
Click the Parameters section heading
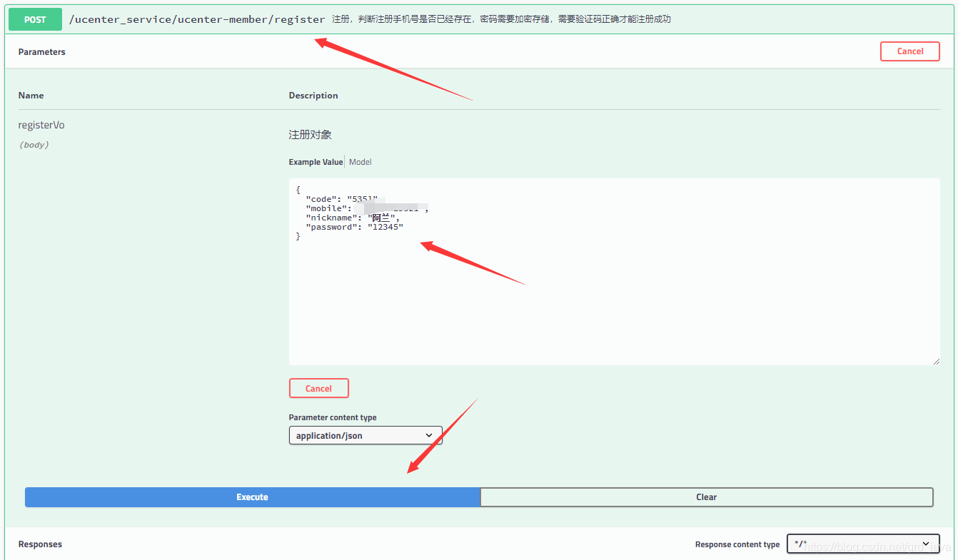click(41, 52)
